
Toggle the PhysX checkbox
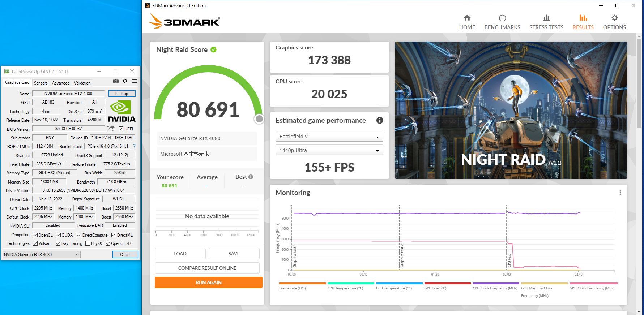88,243
